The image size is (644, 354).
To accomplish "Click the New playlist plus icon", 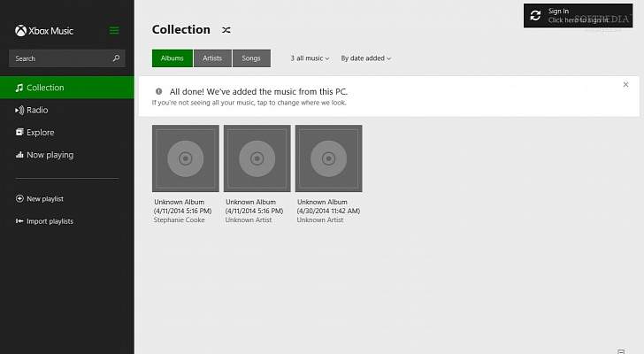I will 19,199.
